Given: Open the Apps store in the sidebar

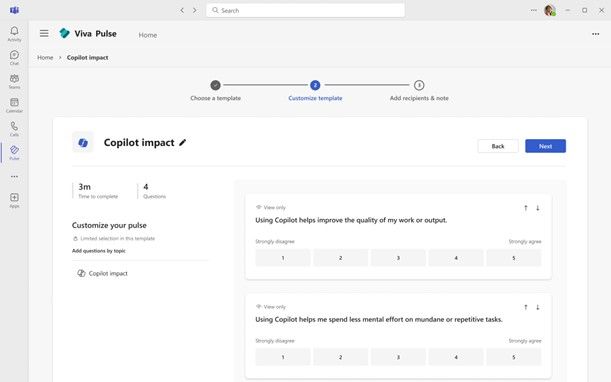Looking at the screenshot, I should pos(14,200).
